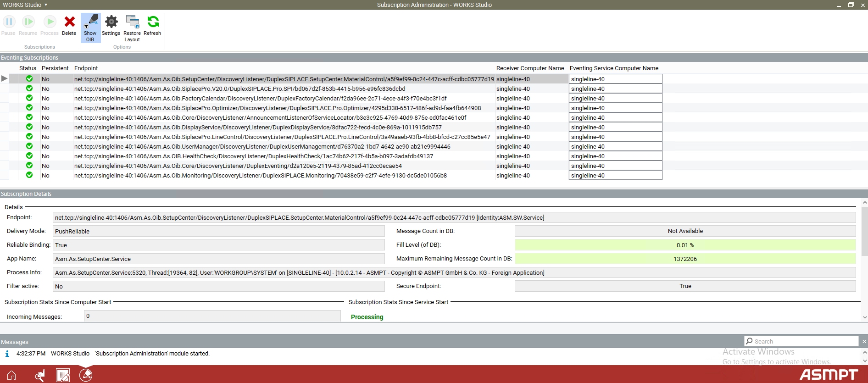The height and width of the screenshot is (383, 868).
Task: Toggle the Show OIB filter
Action: 90,28
